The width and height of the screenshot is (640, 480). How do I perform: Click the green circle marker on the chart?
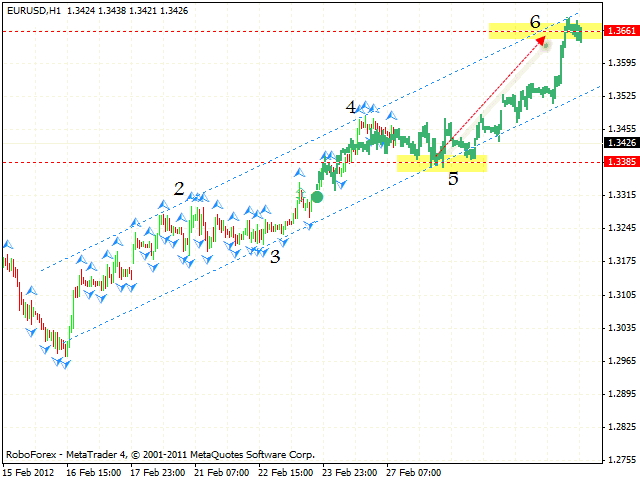[x=317, y=197]
